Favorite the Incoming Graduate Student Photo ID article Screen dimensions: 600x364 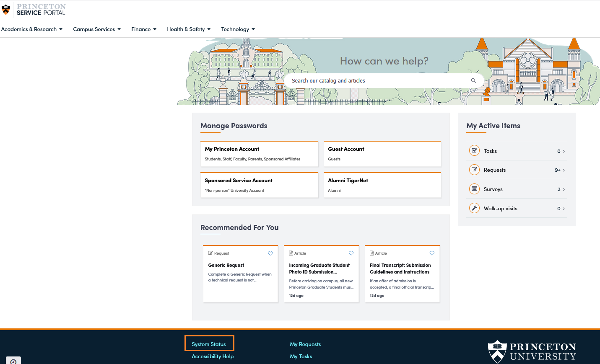[x=351, y=253]
